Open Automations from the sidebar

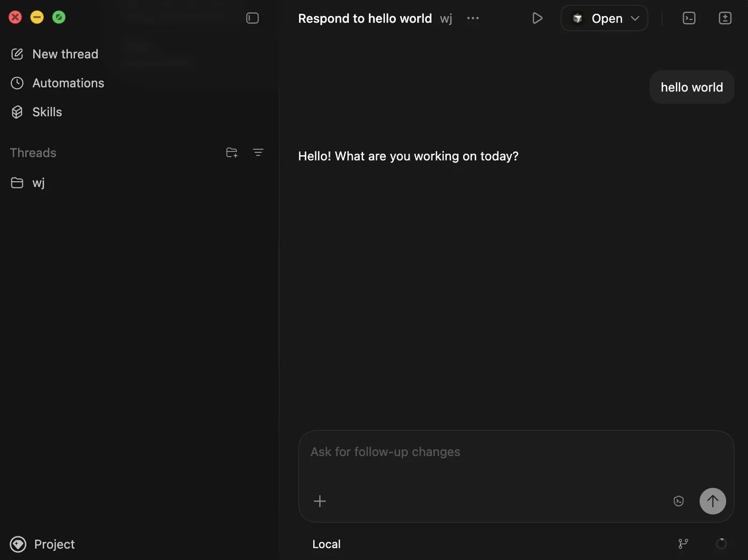point(68,83)
